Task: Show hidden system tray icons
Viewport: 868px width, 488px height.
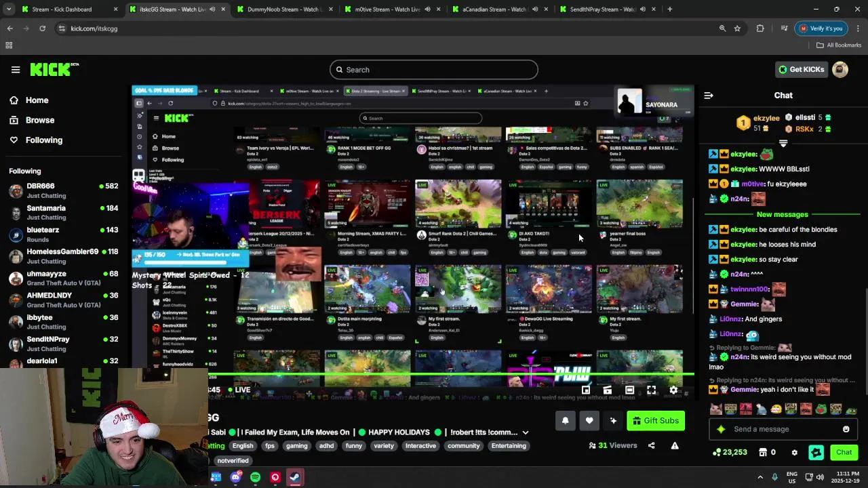Action: click(x=760, y=477)
